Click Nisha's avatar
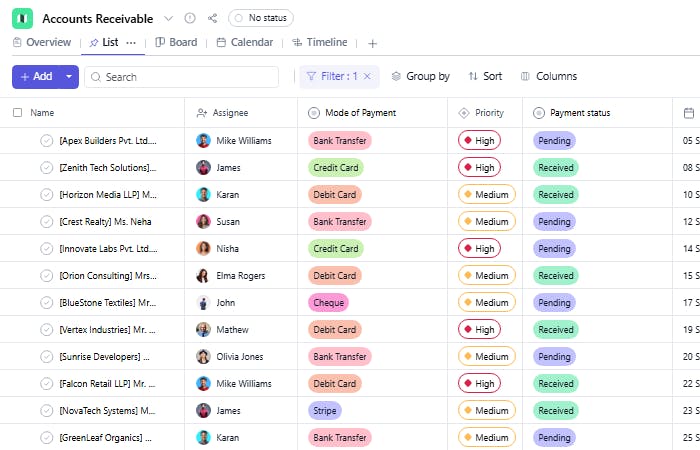 pos(203,249)
